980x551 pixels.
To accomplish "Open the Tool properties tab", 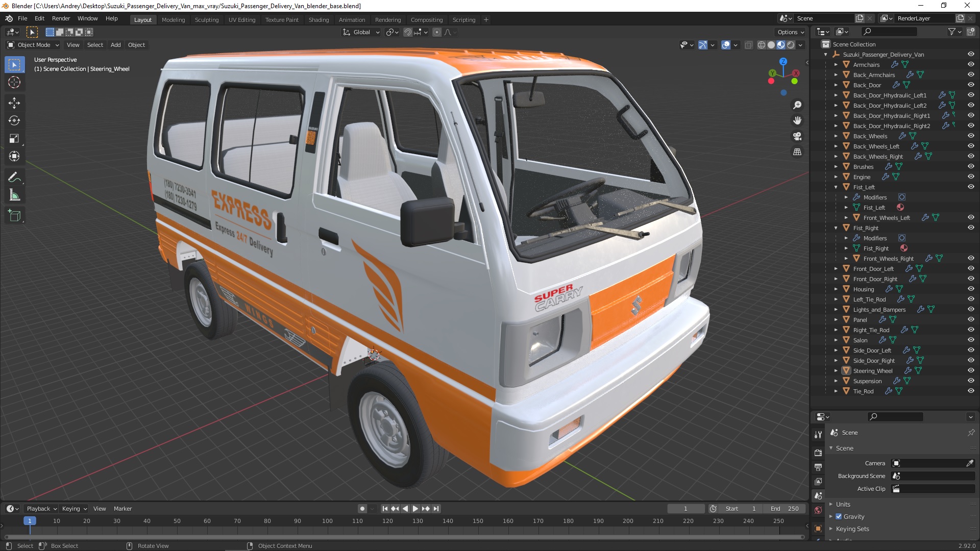I will (818, 435).
